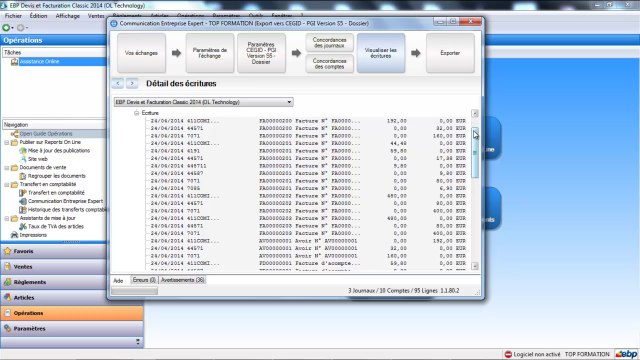640x360 pixels.
Task: Select the AV00000001 row with 32,00 debit
Action: 308,248
